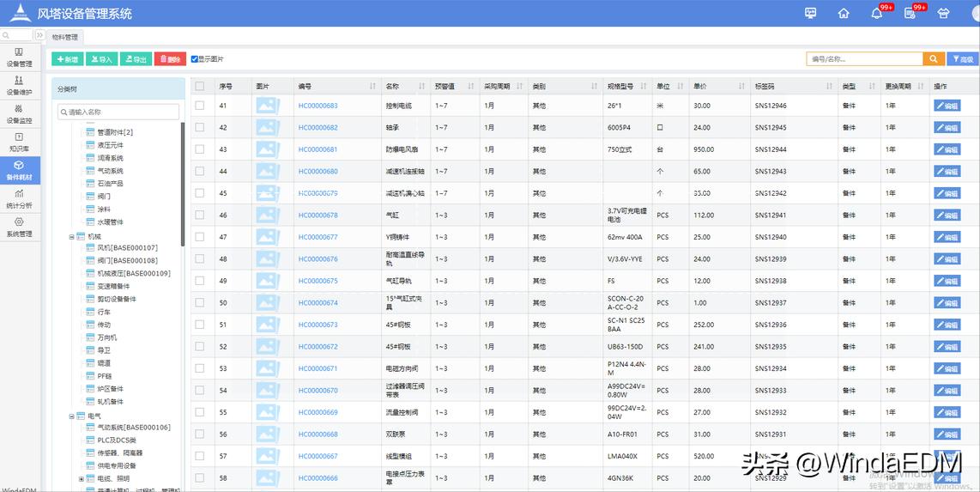Expand the 电缆、照明 tree node
This screenshot has width=980, height=492.
82,479
